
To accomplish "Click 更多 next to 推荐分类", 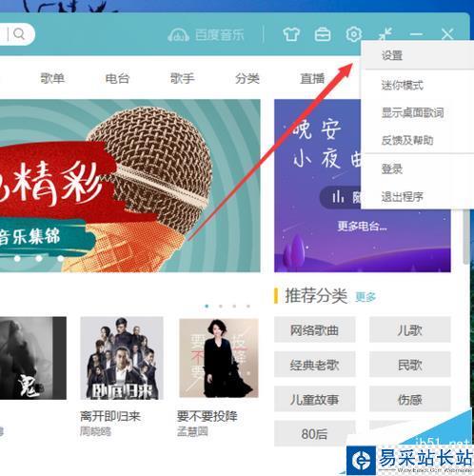I will (365, 297).
